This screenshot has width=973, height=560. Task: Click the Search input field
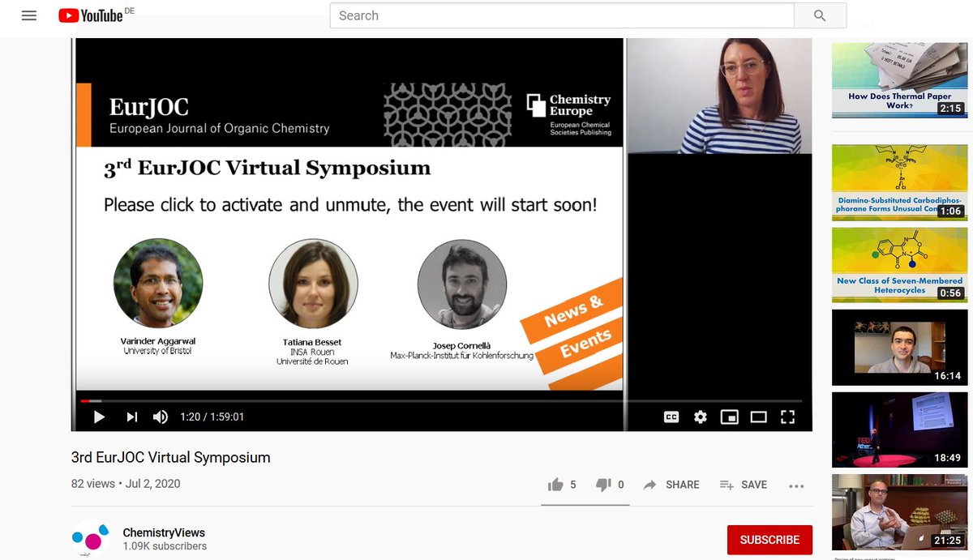click(x=562, y=15)
